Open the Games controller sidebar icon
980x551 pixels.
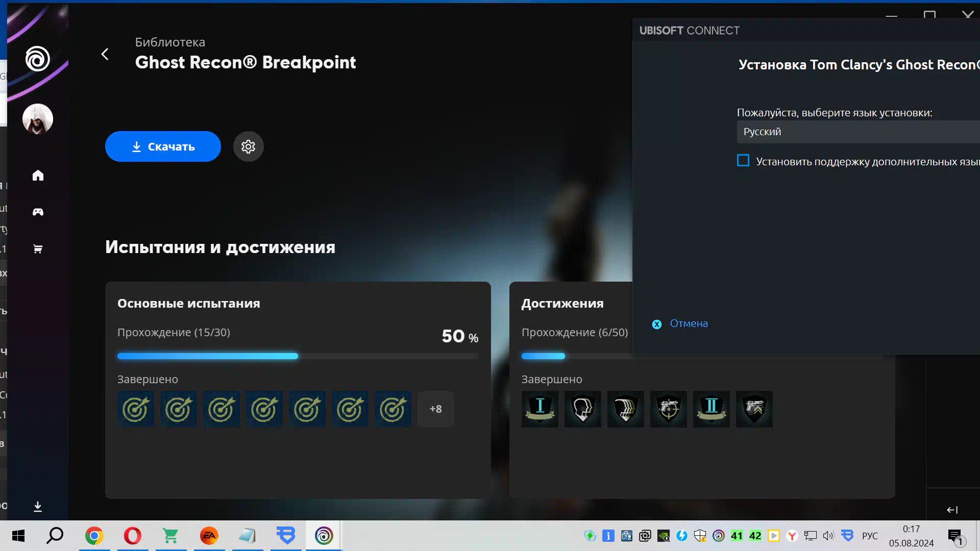[x=38, y=212]
